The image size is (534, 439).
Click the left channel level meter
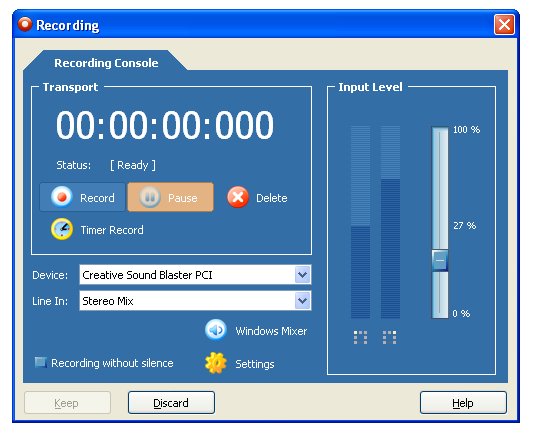click(x=360, y=222)
